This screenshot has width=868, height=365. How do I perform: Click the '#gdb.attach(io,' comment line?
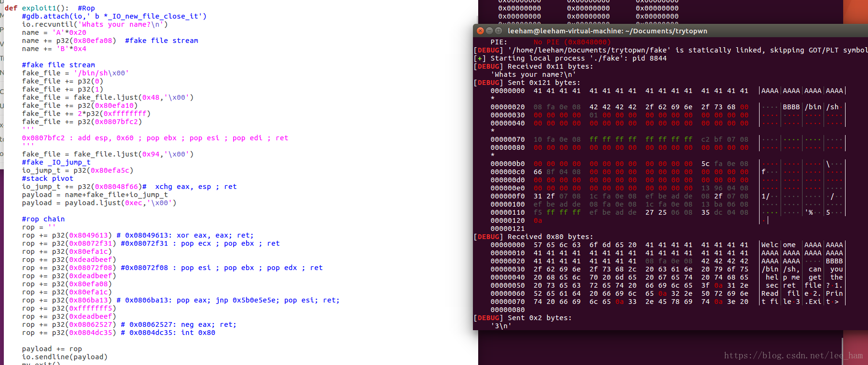pos(114,16)
